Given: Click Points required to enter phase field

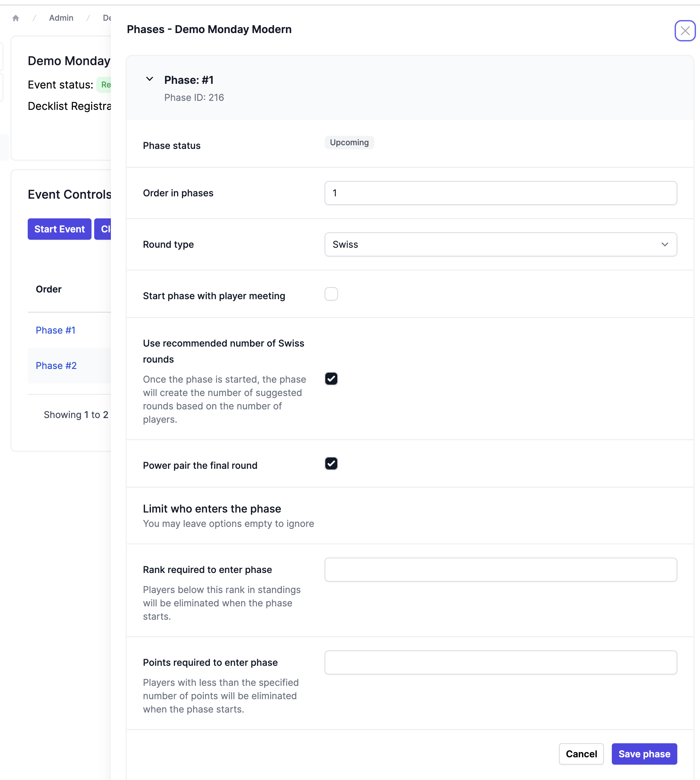Looking at the screenshot, I should click(x=500, y=662).
